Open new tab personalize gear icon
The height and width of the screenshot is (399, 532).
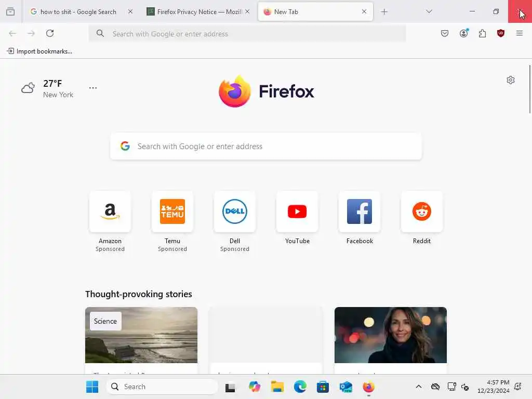pyautogui.click(x=510, y=80)
